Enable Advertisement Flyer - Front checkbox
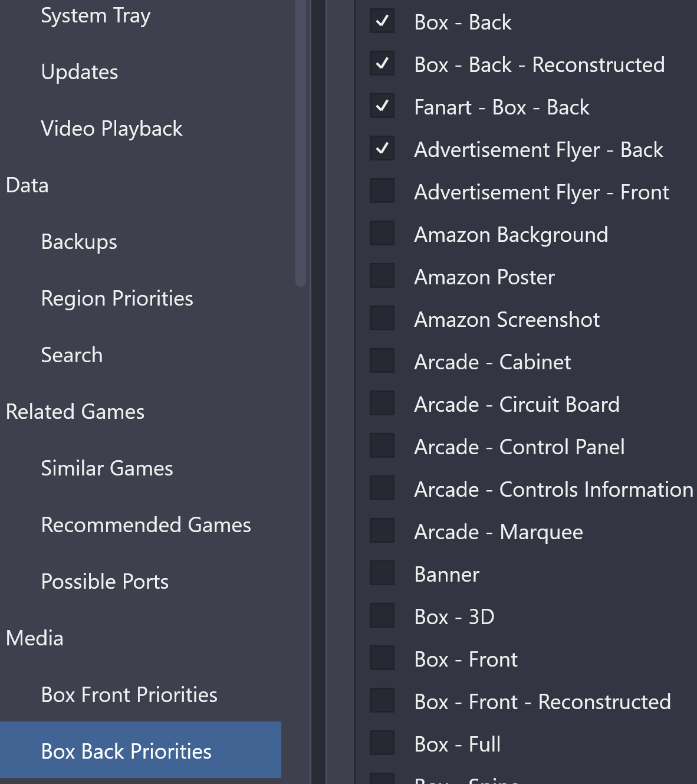Screen dimensions: 697x784 click(x=382, y=191)
